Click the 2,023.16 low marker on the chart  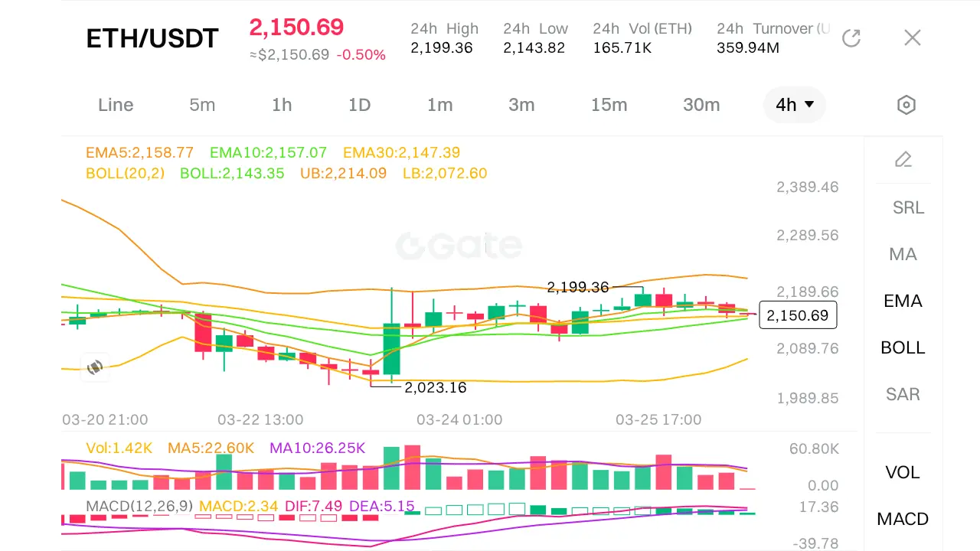coord(436,387)
